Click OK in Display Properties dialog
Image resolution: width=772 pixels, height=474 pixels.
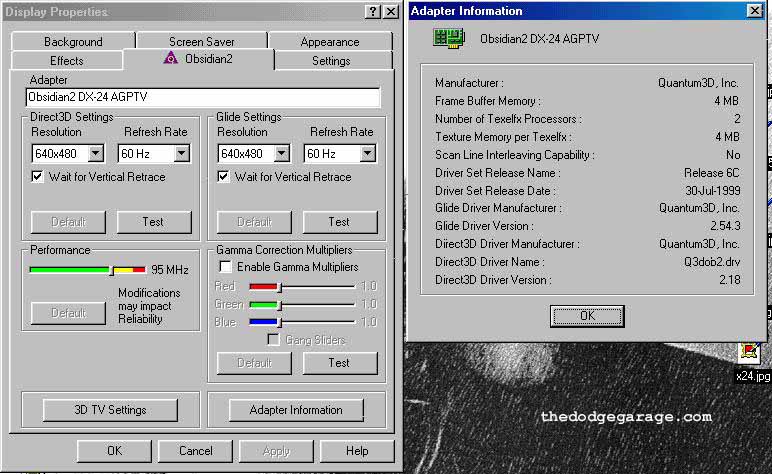(x=114, y=451)
